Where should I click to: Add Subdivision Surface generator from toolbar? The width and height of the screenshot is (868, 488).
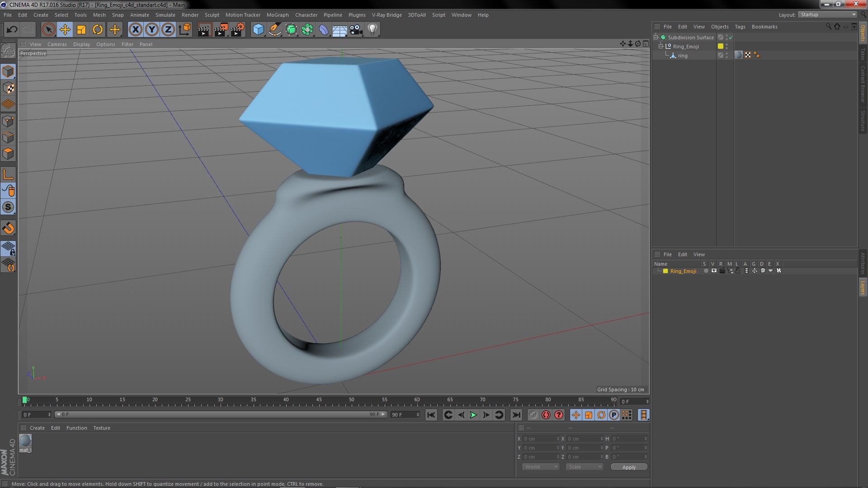tap(291, 30)
